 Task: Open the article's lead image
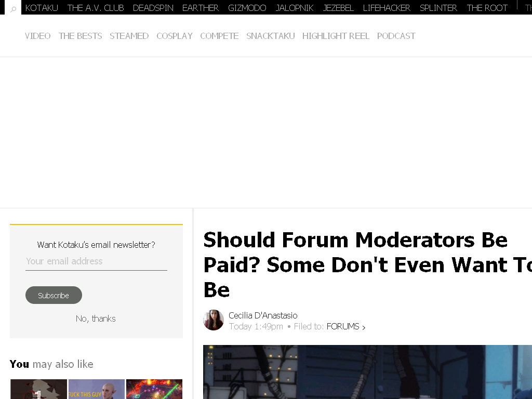point(367,372)
